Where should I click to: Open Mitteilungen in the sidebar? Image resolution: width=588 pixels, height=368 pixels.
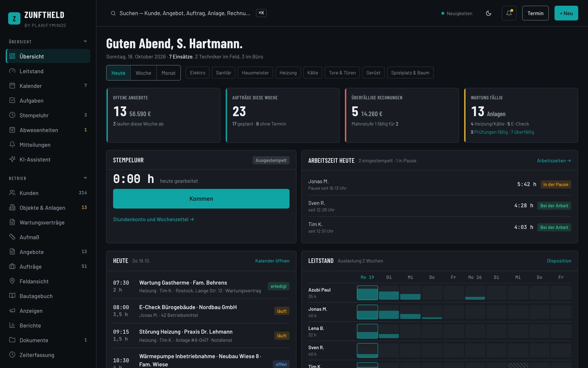coord(48,145)
